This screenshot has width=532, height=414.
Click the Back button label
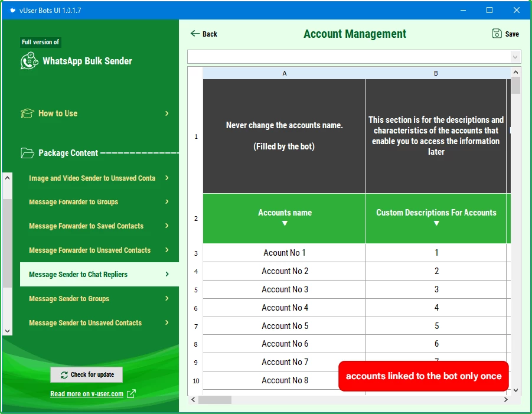(x=210, y=34)
